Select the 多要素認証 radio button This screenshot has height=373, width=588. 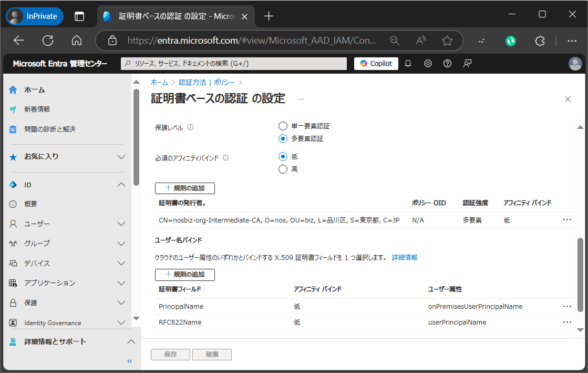pyautogui.click(x=283, y=139)
